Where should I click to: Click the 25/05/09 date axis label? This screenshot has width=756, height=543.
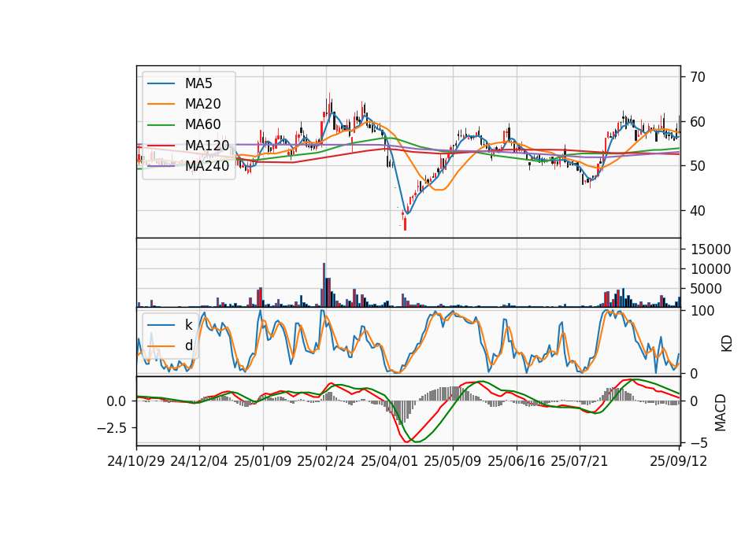(x=453, y=461)
